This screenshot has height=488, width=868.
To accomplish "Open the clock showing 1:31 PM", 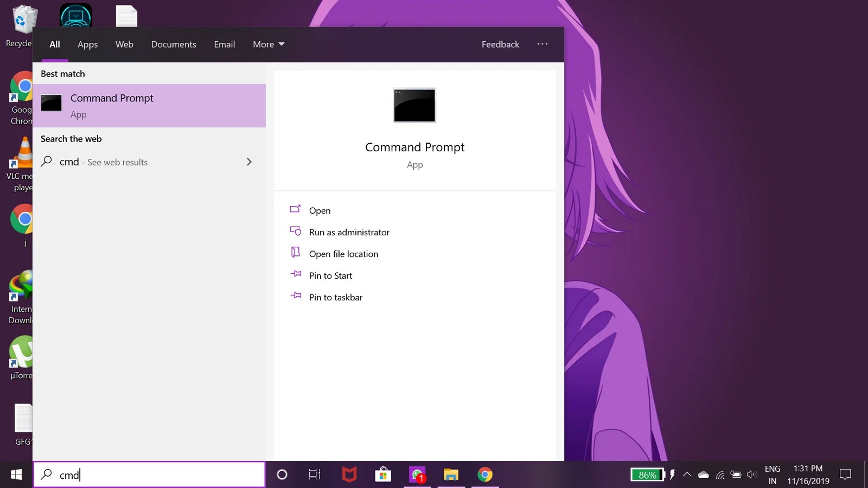I will (808, 474).
